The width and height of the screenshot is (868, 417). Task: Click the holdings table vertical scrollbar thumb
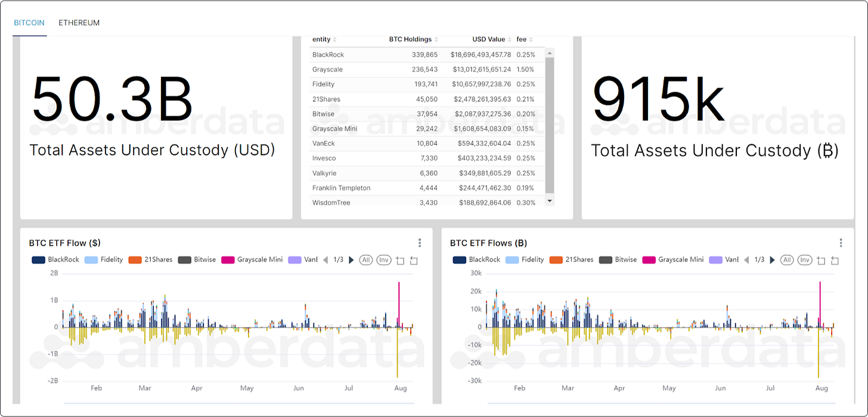click(550, 125)
